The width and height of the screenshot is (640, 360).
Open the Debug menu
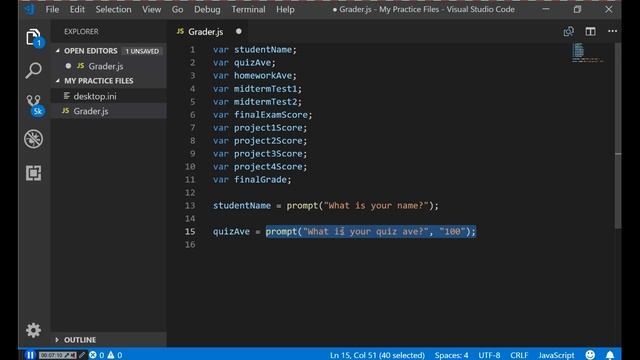[207, 9]
